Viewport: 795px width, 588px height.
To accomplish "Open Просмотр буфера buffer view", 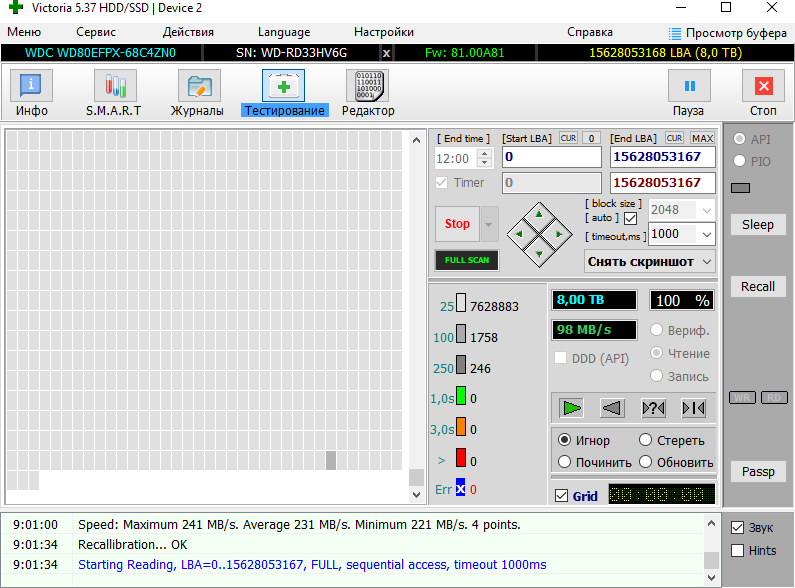I will (x=728, y=33).
